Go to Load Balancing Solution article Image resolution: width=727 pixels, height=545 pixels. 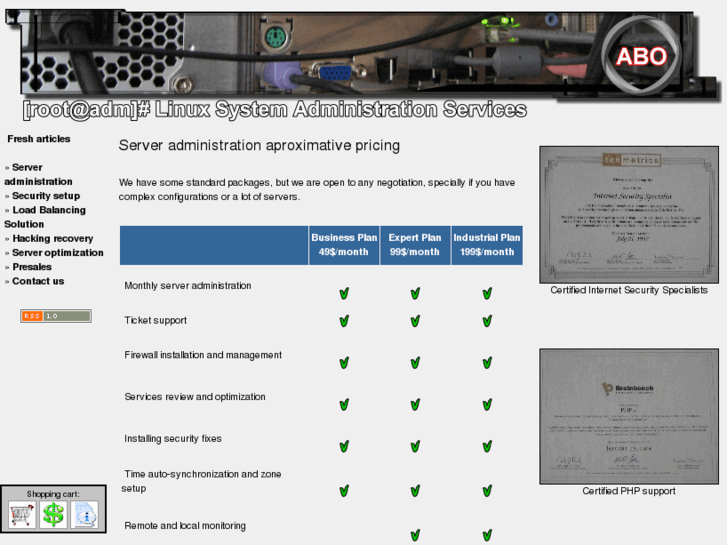click(45, 217)
